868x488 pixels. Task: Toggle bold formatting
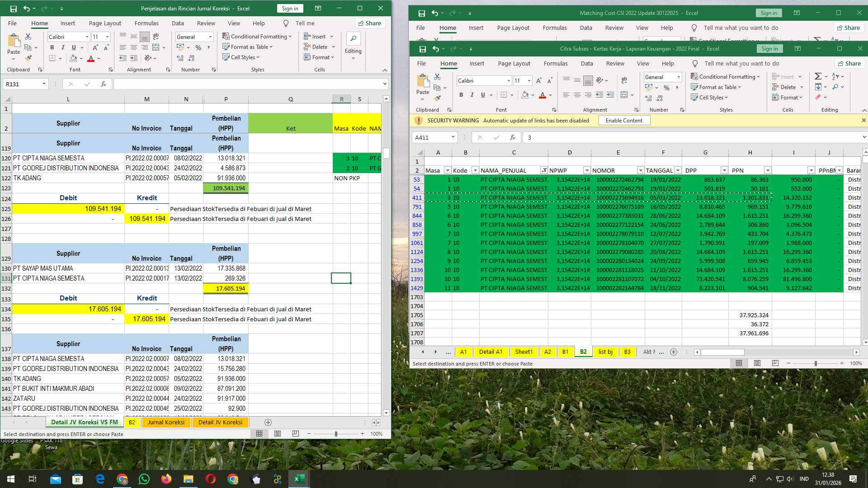[x=461, y=95]
